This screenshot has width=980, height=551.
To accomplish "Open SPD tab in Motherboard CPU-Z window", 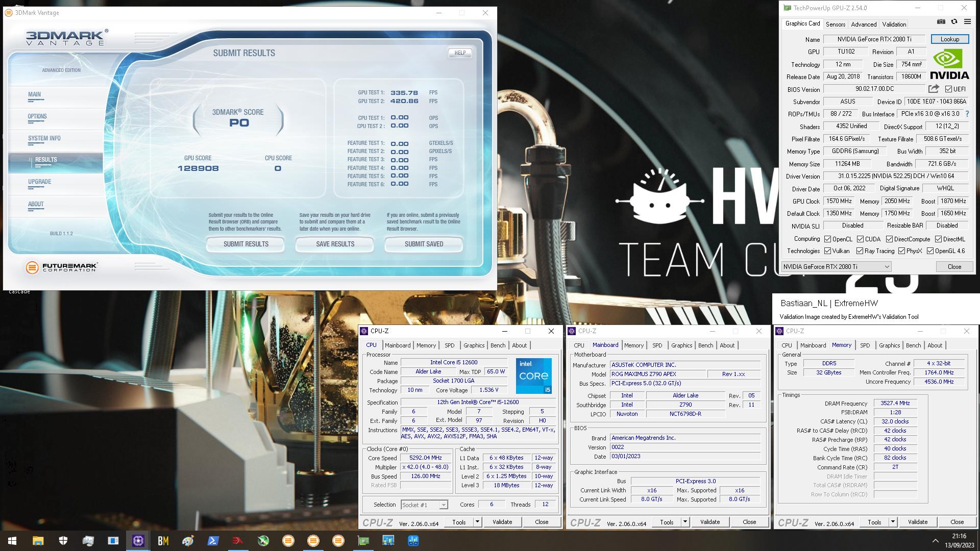I will tap(657, 345).
